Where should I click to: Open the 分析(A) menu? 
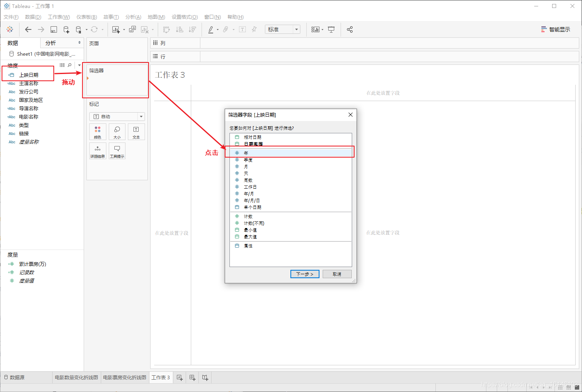(x=133, y=17)
